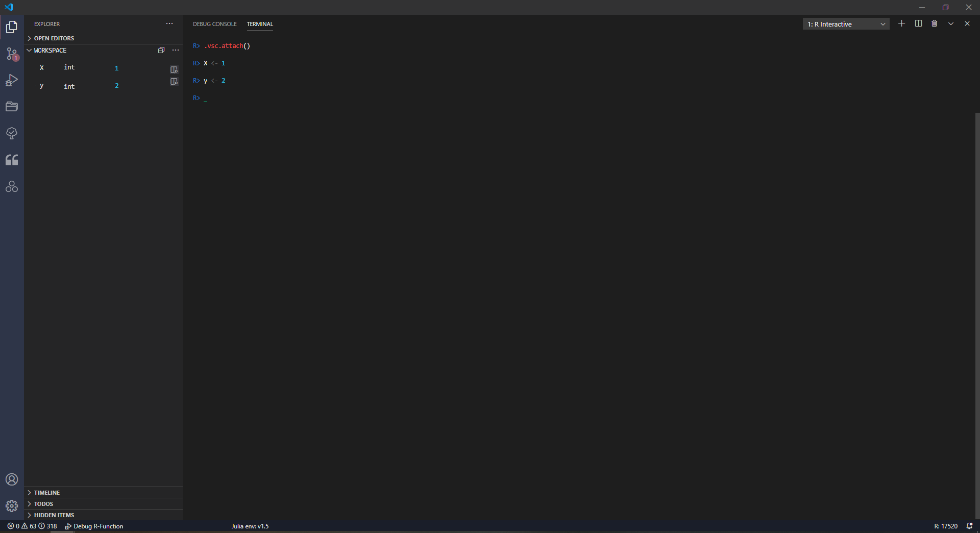Viewport: 980px width, 533px height.
Task: Select the y variable row
Action: (x=104, y=86)
